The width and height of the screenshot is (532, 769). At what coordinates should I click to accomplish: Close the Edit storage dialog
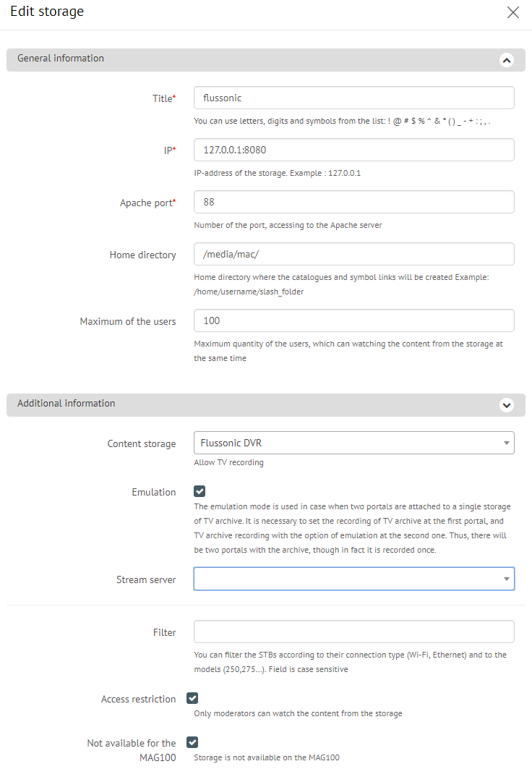513,12
